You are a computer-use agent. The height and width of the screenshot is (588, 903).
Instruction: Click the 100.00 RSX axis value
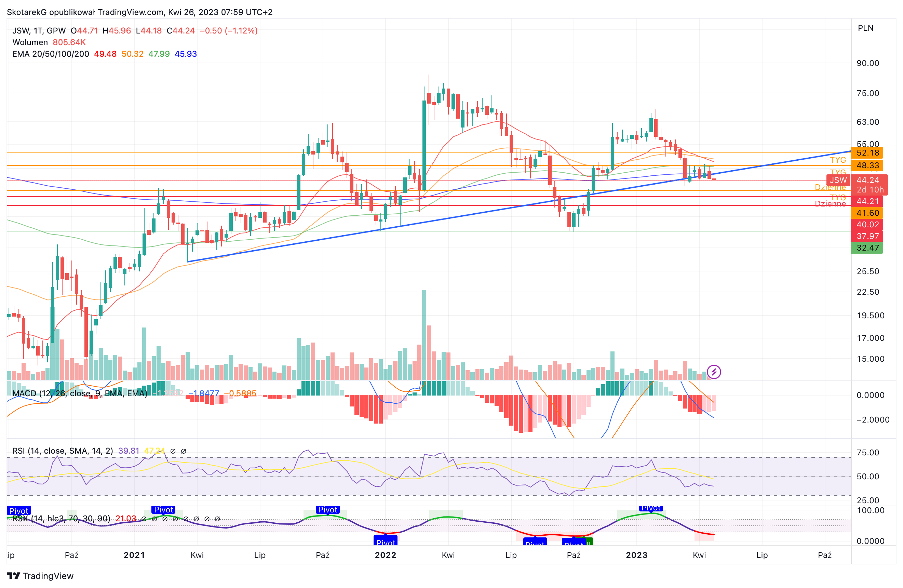point(871,510)
